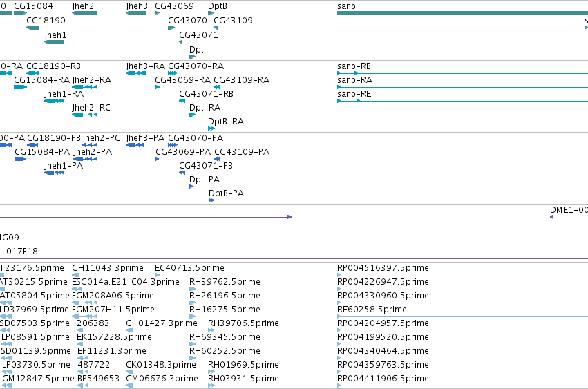Open the CG43070-PA protein label
This screenshot has height=389, width=588.
pos(196,138)
